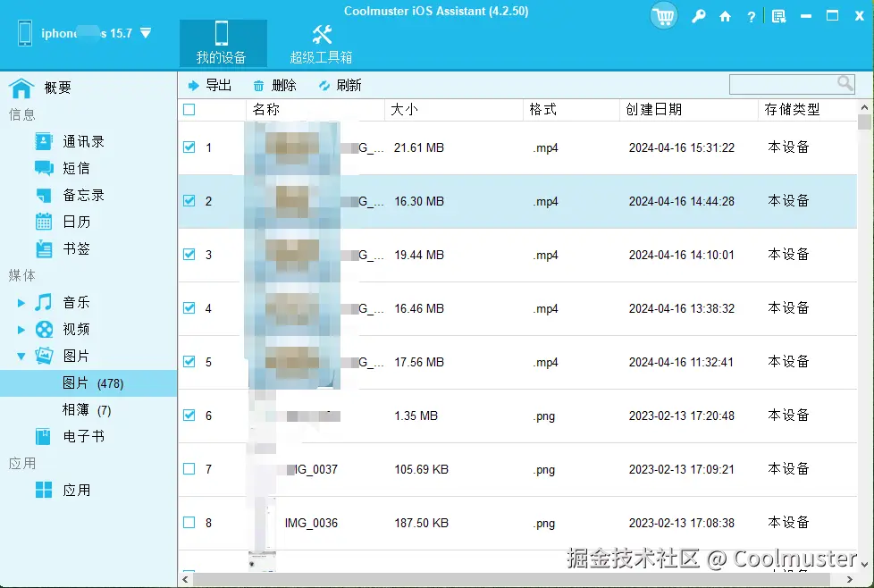Open the shopping cart store icon
Image resolution: width=874 pixels, height=588 pixels.
663,16
